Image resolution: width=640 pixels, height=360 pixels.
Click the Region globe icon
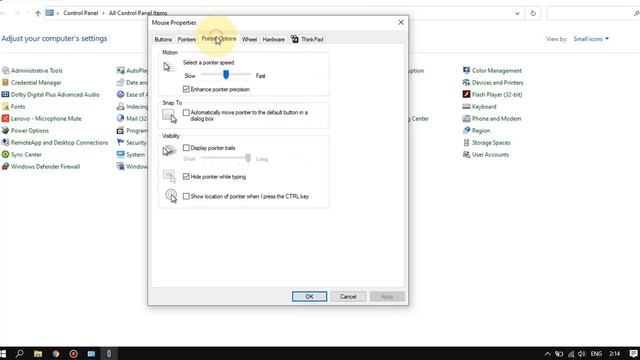(466, 131)
